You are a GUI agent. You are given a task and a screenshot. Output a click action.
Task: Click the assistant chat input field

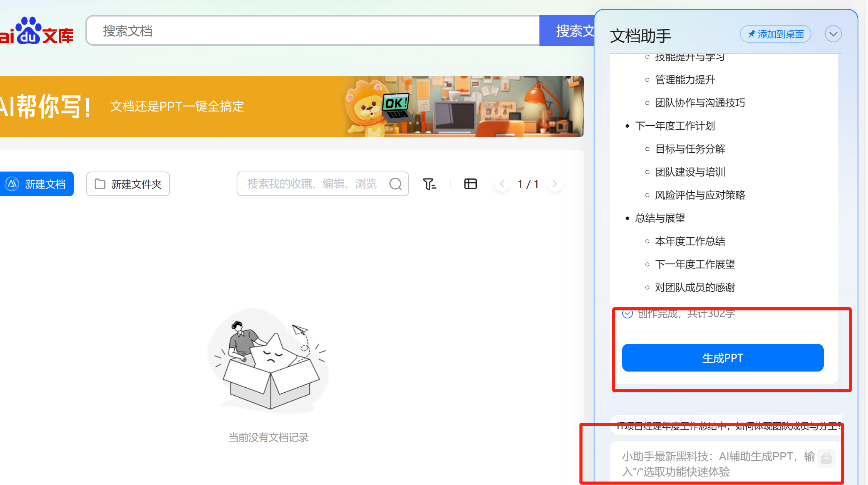[716, 463]
